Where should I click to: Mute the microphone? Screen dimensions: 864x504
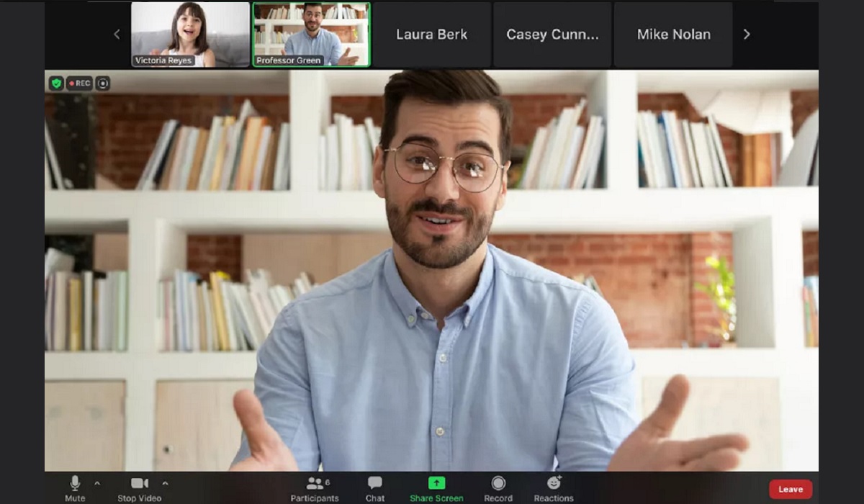click(x=75, y=488)
